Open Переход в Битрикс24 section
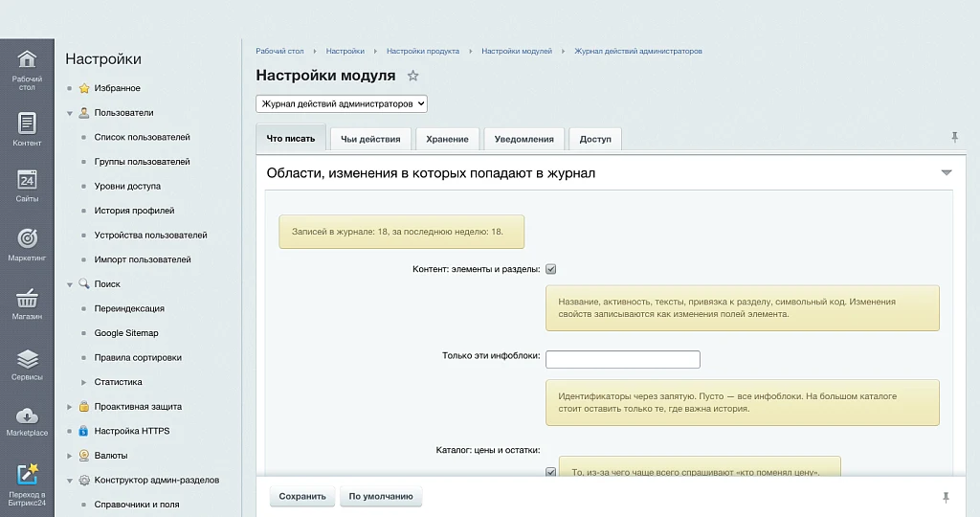 pyautogui.click(x=27, y=484)
